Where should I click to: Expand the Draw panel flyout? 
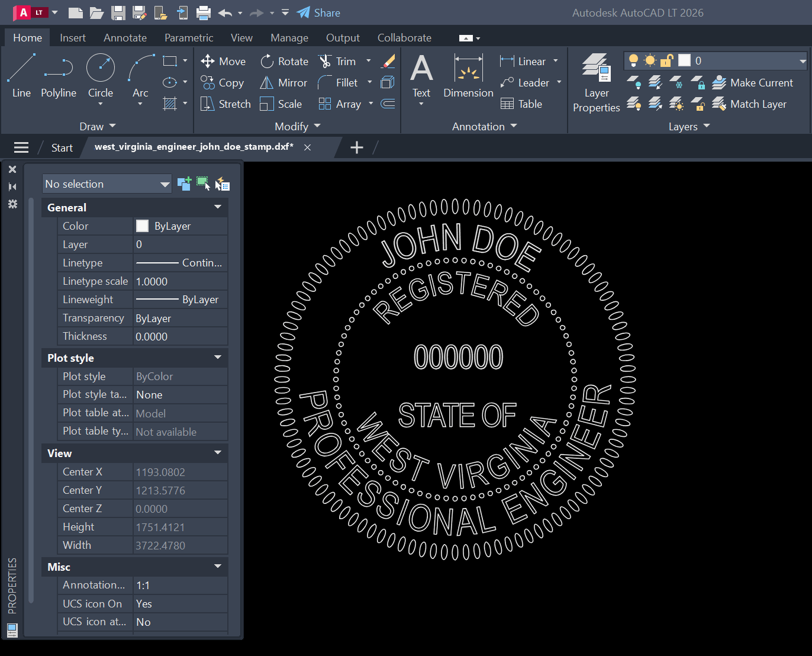coord(98,126)
